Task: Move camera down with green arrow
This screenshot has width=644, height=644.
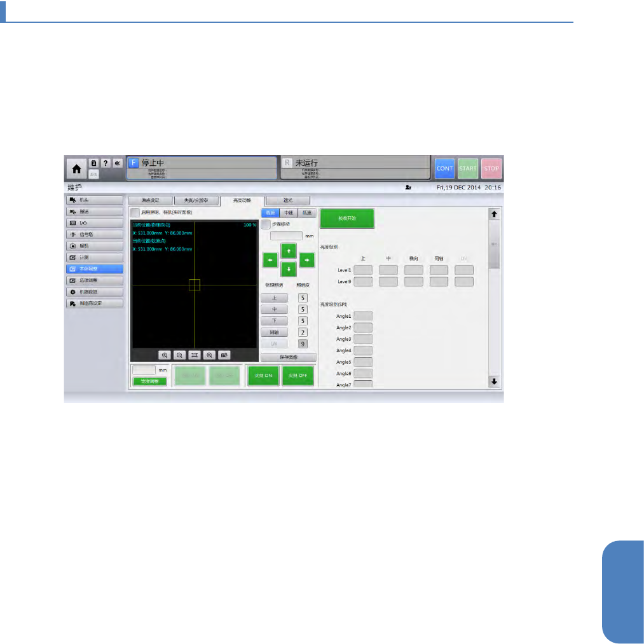Action: 289,269
